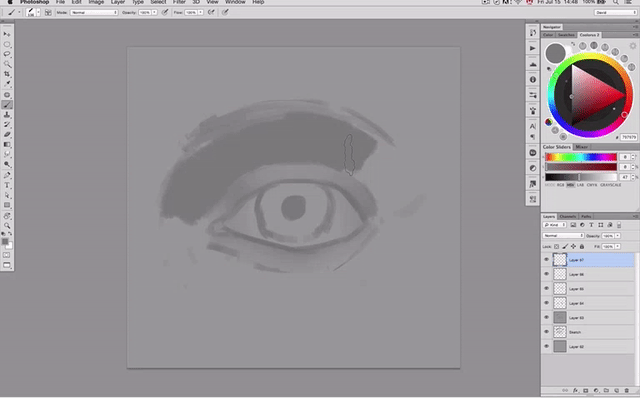Open the Adjustments sliders panel icon
The image size is (640, 398).
point(532,95)
